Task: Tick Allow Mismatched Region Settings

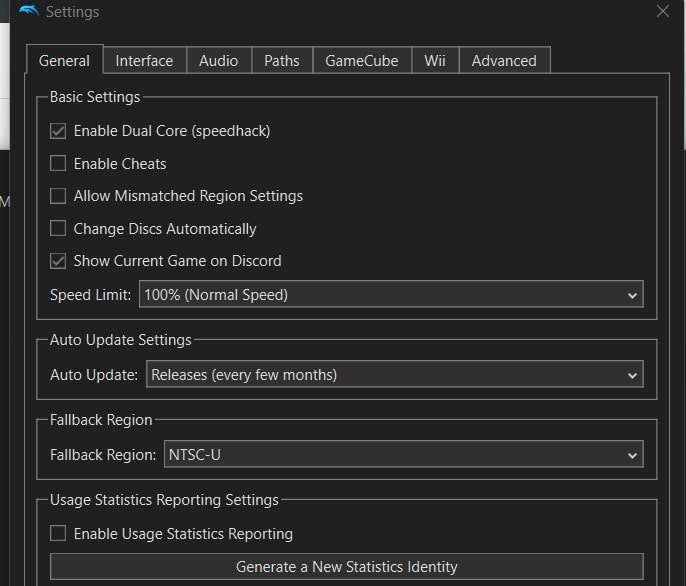Action: 58,196
